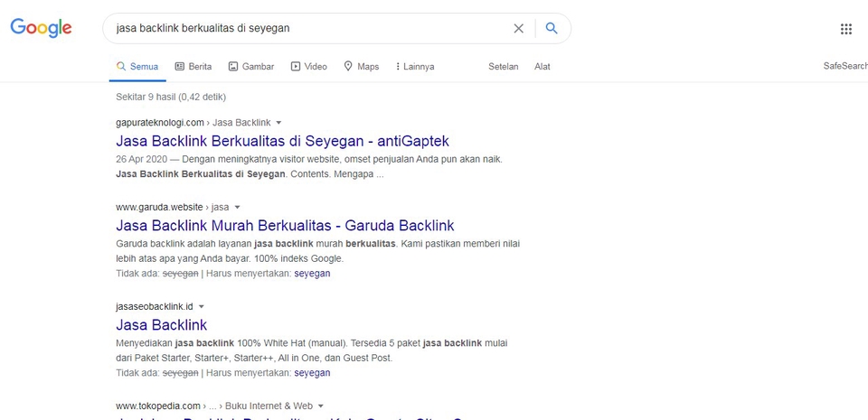The height and width of the screenshot is (420, 868).
Task: Click the '26 Apr 2020' snippet text
Action: pyautogui.click(x=141, y=159)
